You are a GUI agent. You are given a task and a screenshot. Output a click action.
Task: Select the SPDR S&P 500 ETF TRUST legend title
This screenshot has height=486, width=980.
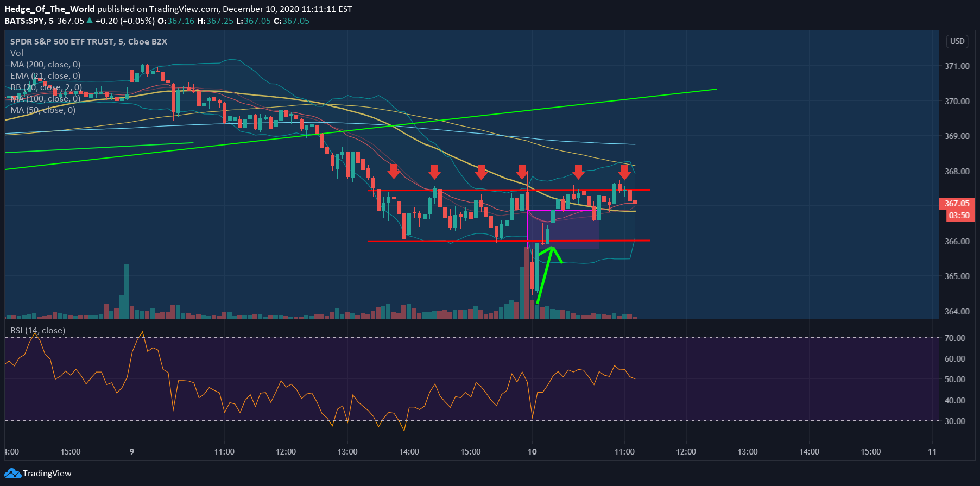pyautogui.click(x=88, y=41)
